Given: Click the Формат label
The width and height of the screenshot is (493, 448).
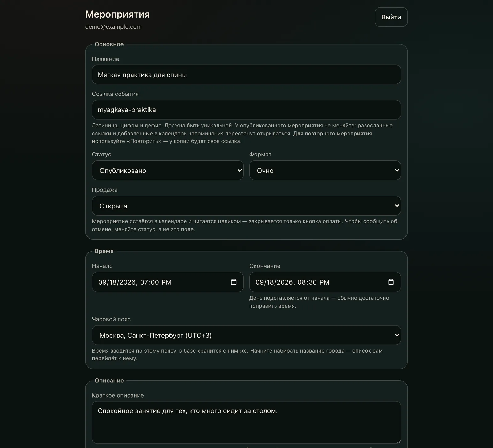Looking at the screenshot, I should (260, 155).
